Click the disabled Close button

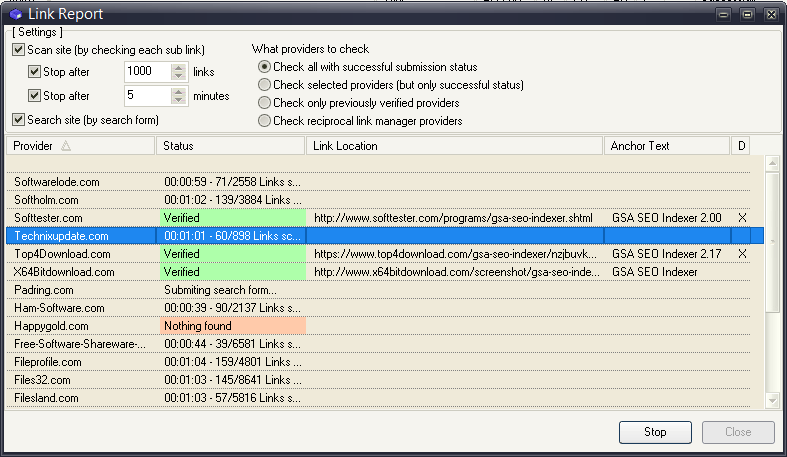tap(738, 432)
